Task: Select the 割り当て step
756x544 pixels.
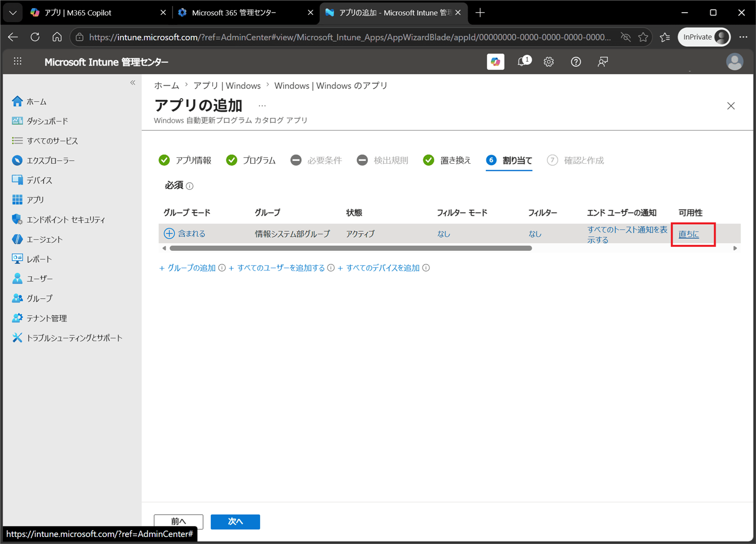Action: click(x=509, y=160)
